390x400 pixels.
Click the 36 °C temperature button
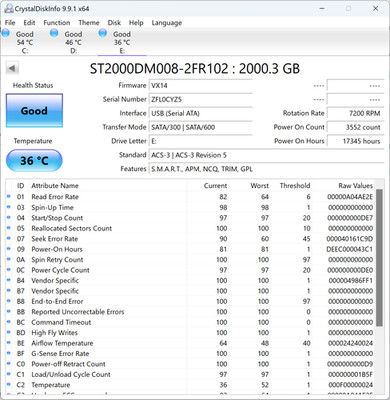[34, 161]
